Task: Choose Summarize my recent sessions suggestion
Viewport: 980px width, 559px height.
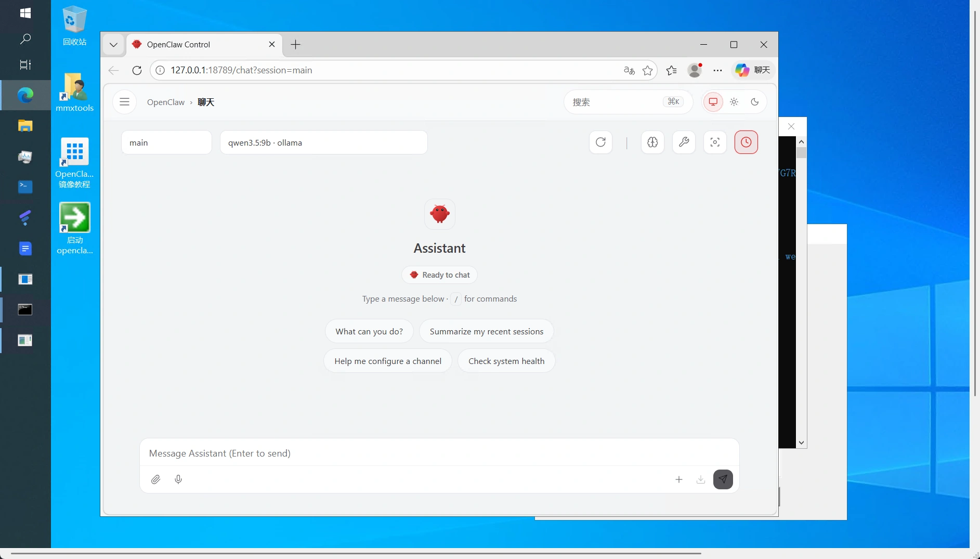Action: tap(487, 331)
